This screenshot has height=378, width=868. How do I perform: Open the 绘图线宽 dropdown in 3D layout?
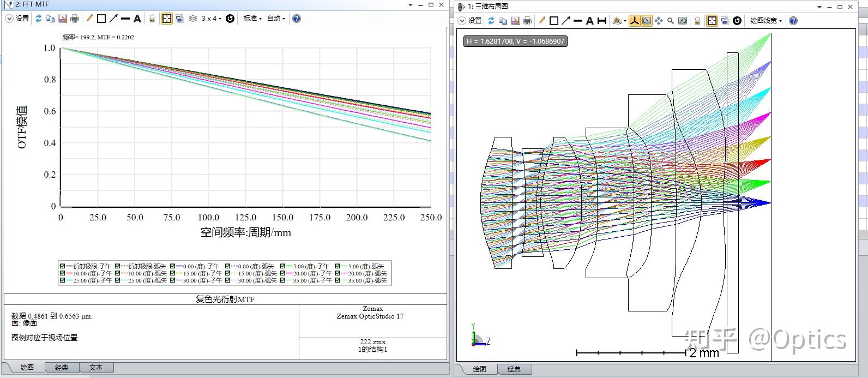click(x=765, y=21)
